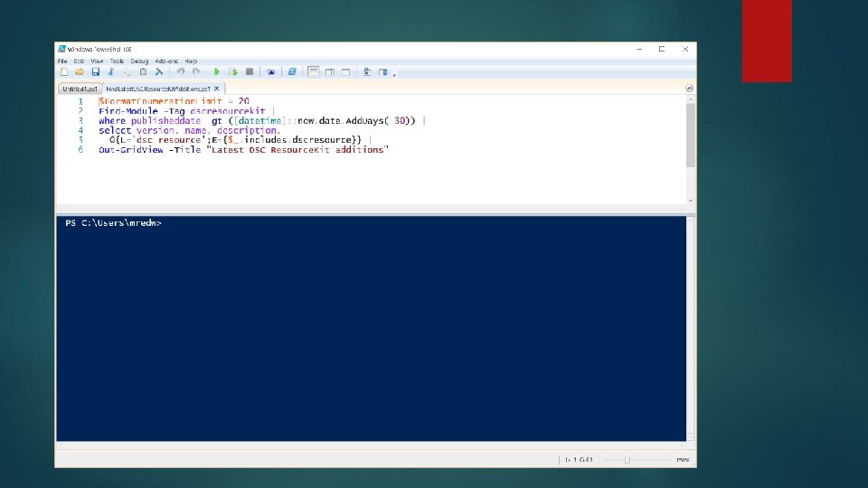The width and height of the screenshot is (868, 488).
Task: Click the console prompt PS C:\Users\mredw>
Action: coord(114,223)
